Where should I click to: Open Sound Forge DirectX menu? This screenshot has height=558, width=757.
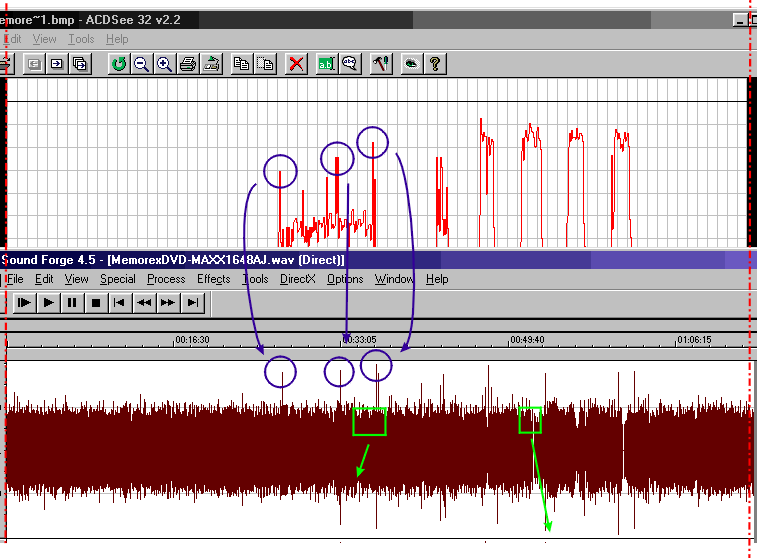click(297, 279)
